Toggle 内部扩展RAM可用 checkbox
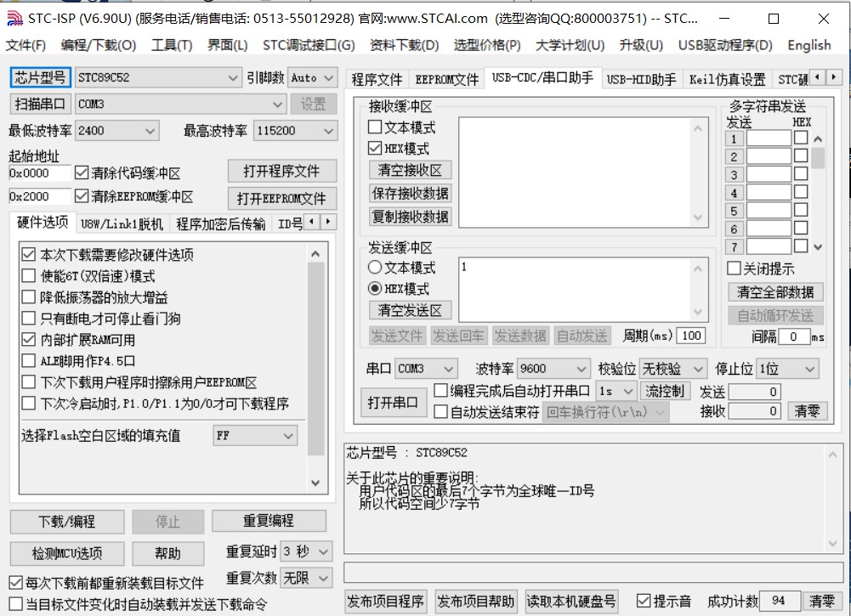 (28, 340)
